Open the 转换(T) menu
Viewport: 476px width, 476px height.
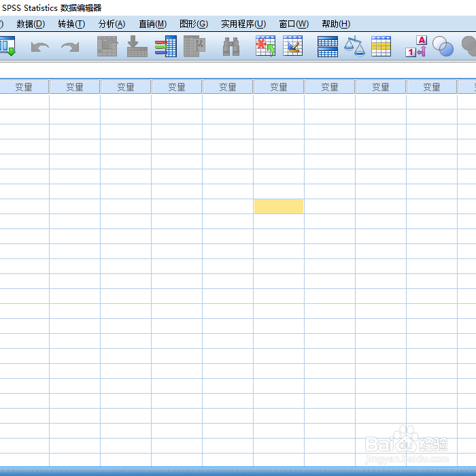(71, 24)
